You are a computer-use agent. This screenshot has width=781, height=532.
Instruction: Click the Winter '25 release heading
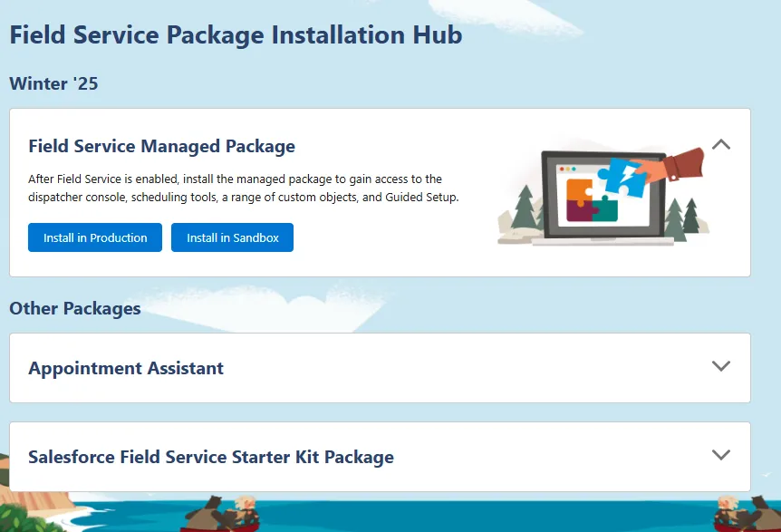coord(53,84)
